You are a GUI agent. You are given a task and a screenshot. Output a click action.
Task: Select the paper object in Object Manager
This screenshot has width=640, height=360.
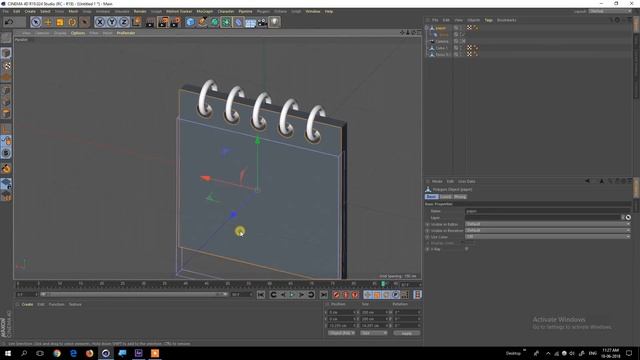[x=441, y=28]
